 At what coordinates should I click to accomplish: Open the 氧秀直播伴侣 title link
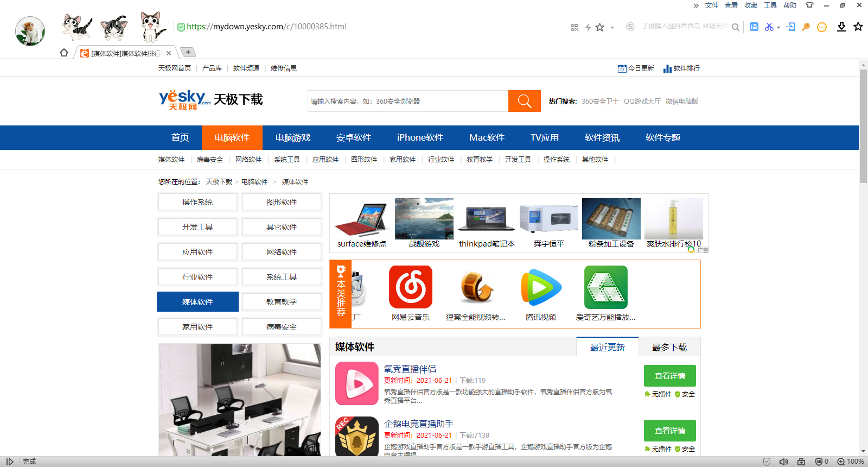click(410, 369)
